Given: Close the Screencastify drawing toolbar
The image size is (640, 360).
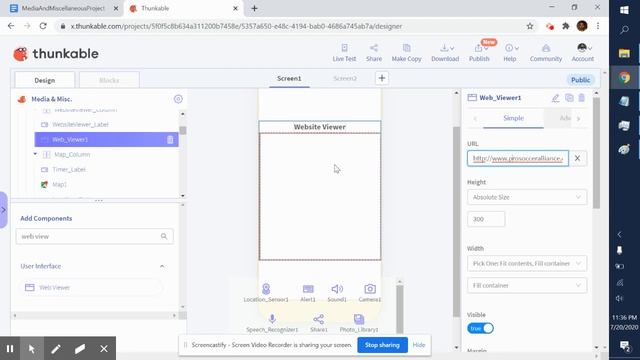Looking at the screenshot, I should tap(104, 349).
